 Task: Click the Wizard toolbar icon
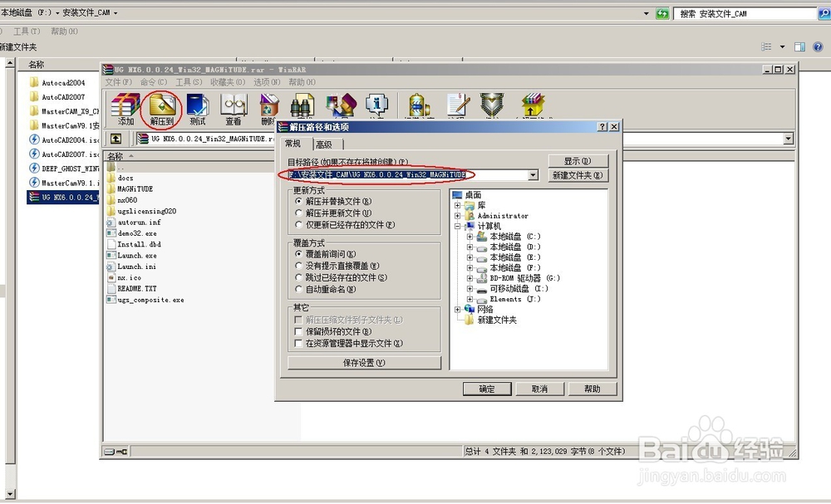[x=341, y=105]
